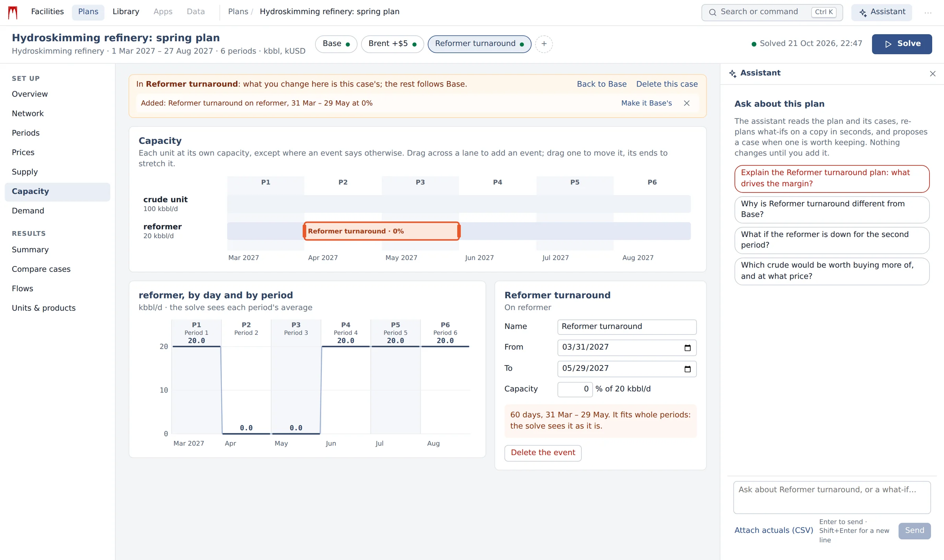Select the Base case tab
Screen dimensions: 944x560
pyautogui.click(x=336, y=44)
